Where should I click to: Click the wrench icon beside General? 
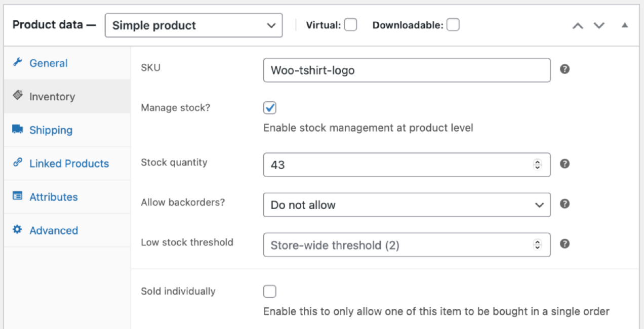click(x=18, y=62)
